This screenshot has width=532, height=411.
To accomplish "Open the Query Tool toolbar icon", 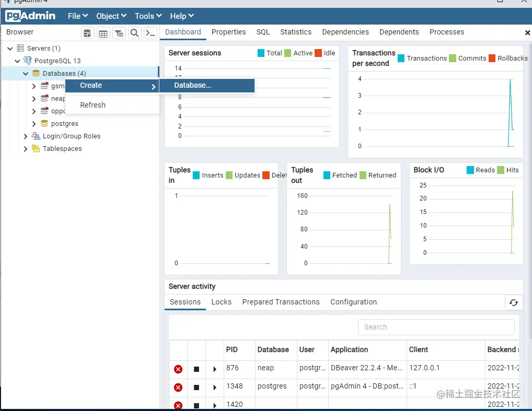I will [x=88, y=33].
